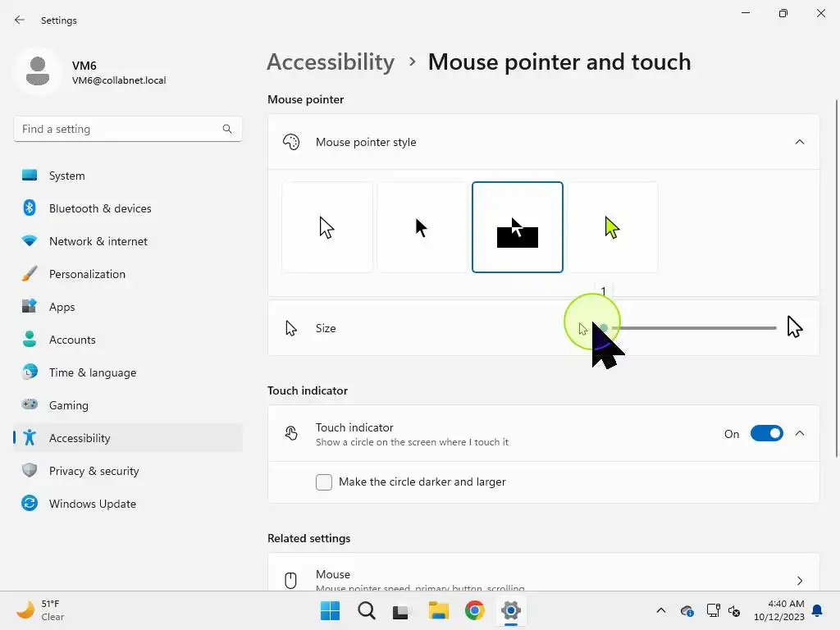Launch Google Chrome from the taskbar
Image resolution: width=840 pixels, height=630 pixels.
point(475,610)
